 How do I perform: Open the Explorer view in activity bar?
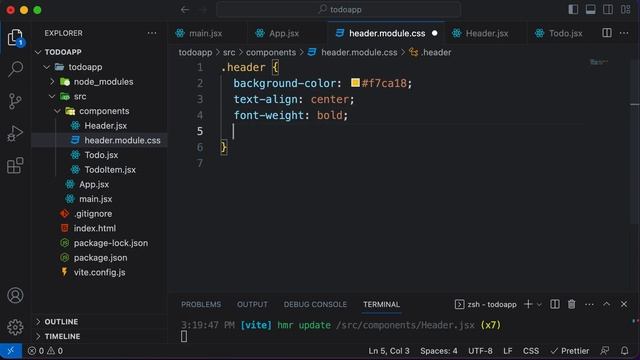tap(15, 38)
